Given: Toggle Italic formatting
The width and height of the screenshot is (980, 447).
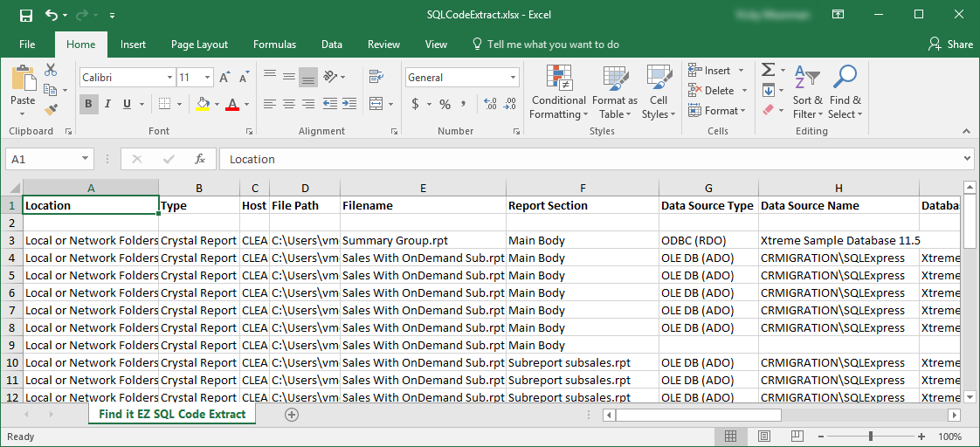Looking at the screenshot, I should (107, 104).
